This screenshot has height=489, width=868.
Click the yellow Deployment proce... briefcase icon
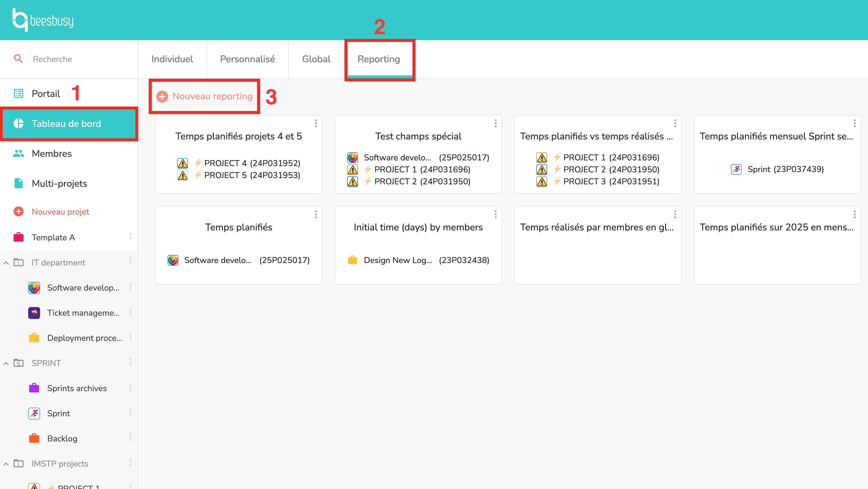point(34,338)
